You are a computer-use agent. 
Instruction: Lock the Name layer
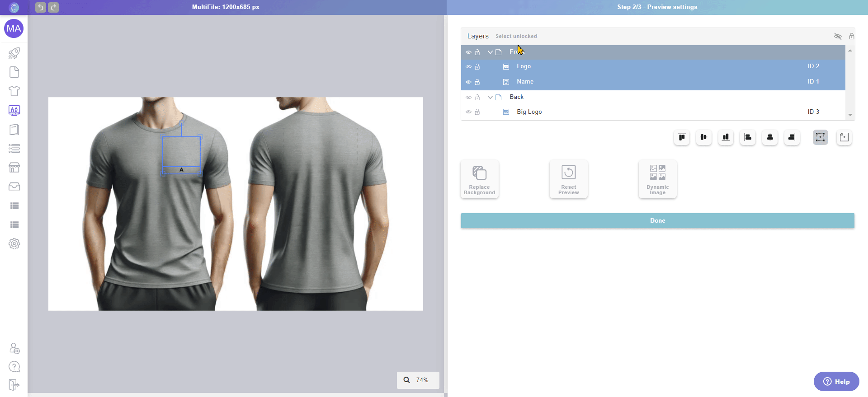coord(477,82)
